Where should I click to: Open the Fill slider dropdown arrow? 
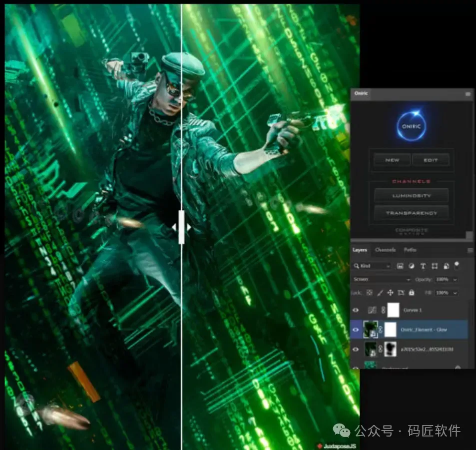(x=455, y=293)
